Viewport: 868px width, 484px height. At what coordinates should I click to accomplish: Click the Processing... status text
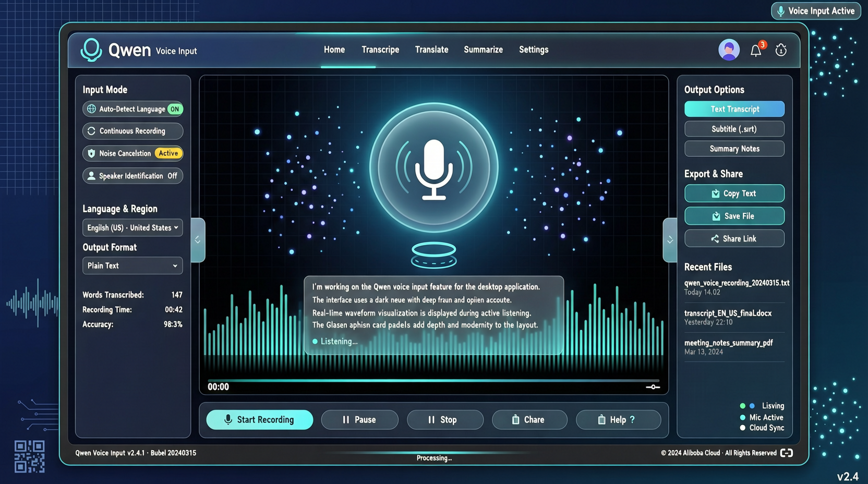pyautogui.click(x=434, y=458)
